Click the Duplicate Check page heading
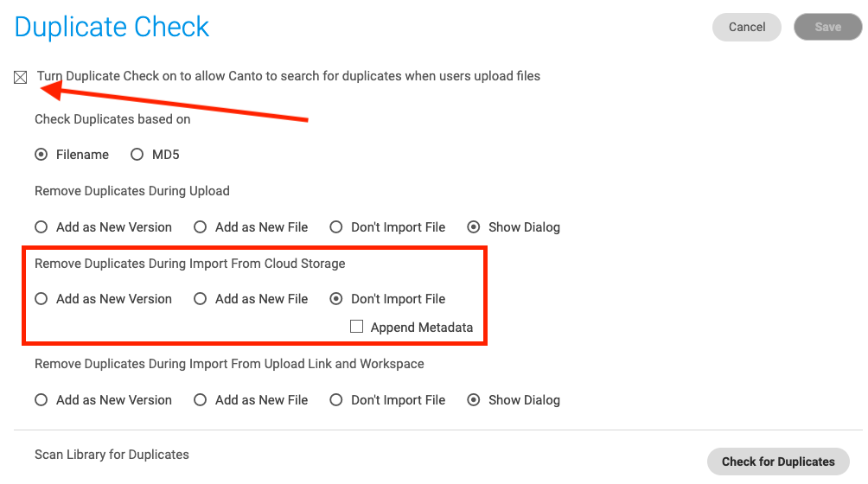The image size is (868, 484). coord(112,27)
